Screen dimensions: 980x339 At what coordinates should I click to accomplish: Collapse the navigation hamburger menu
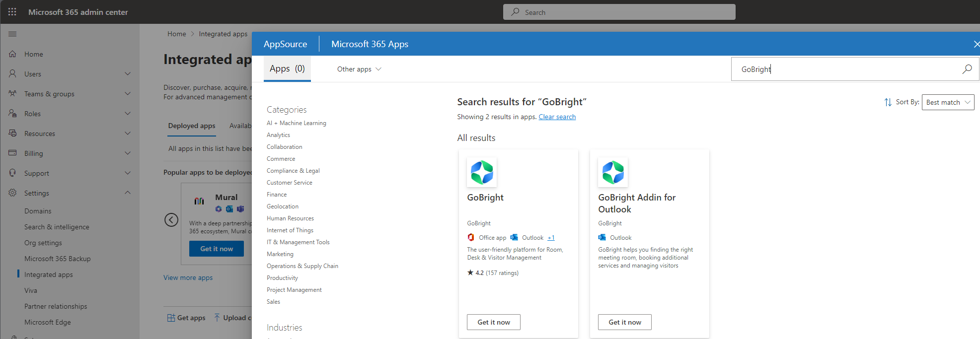click(12, 34)
